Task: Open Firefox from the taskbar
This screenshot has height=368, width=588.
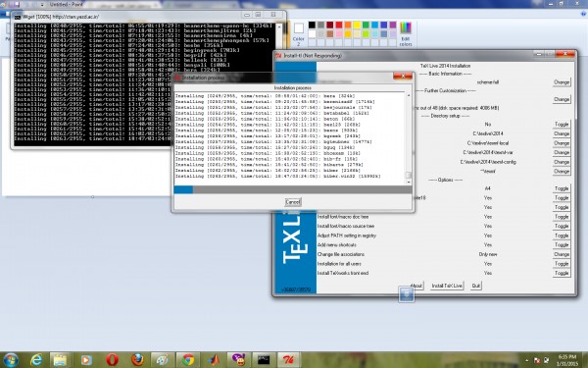Action: [x=137, y=360]
